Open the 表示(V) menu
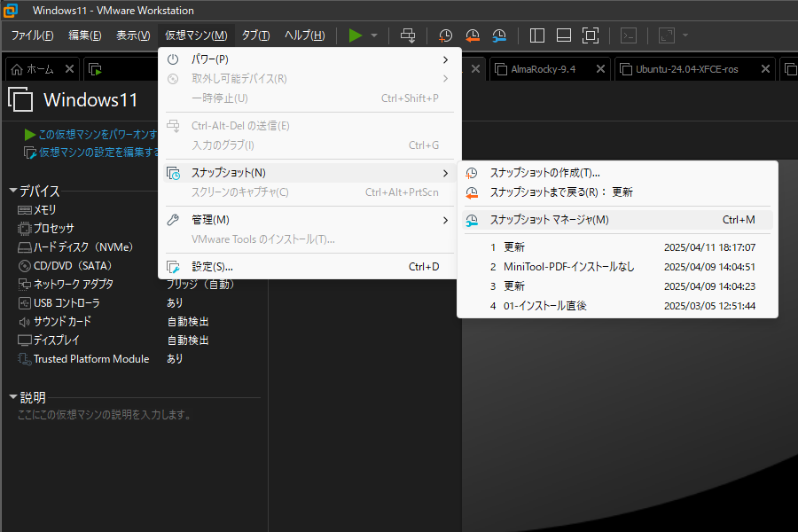The image size is (798, 532). coord(133,35)
